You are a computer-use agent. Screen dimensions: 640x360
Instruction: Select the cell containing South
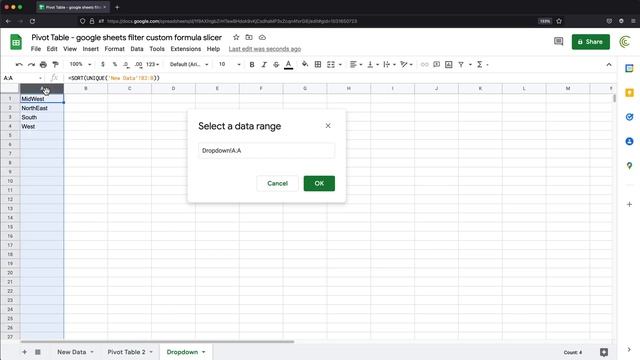42,117
